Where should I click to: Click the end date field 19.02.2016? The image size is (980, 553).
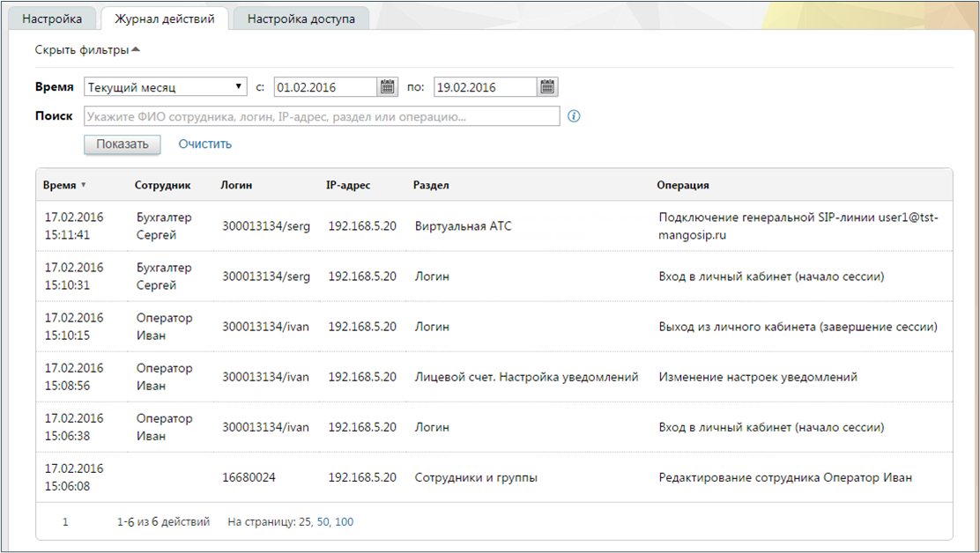click(x=486, y=87)
